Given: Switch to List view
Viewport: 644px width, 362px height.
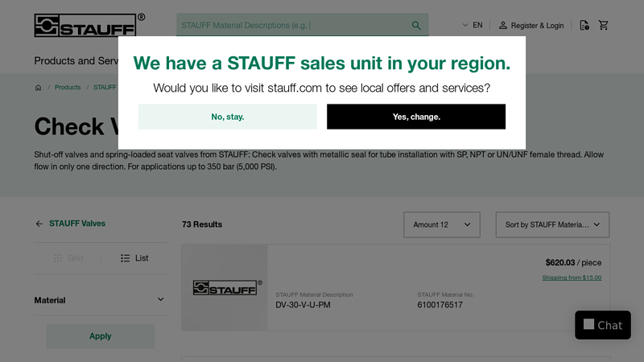Looking at the screenshot, I should click(x=134, y=258).
